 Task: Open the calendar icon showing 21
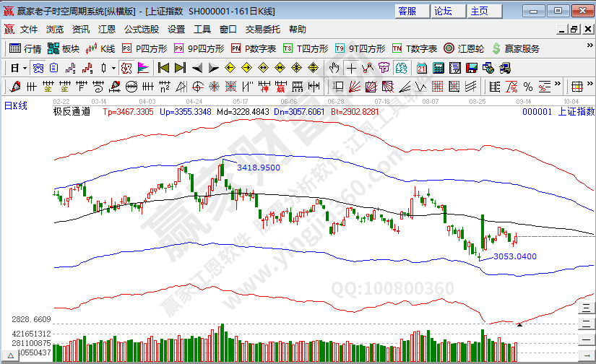(422, 68)
